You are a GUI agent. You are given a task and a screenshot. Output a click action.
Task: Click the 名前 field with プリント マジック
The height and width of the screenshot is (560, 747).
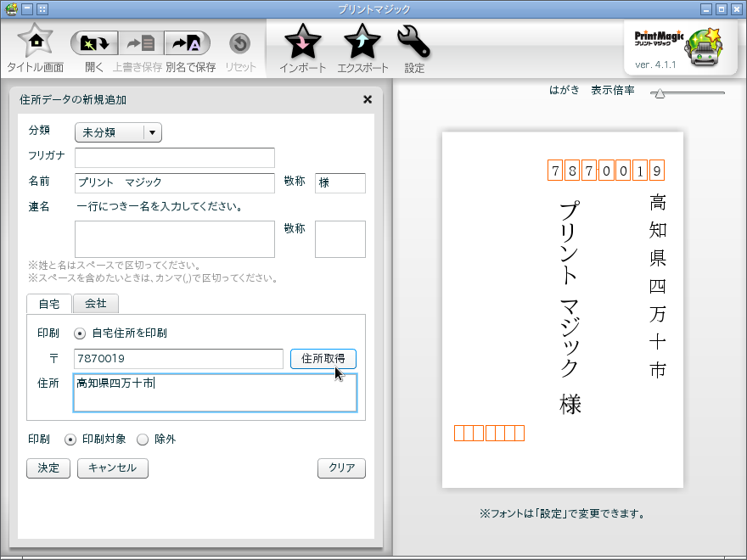tap(175, 183)
